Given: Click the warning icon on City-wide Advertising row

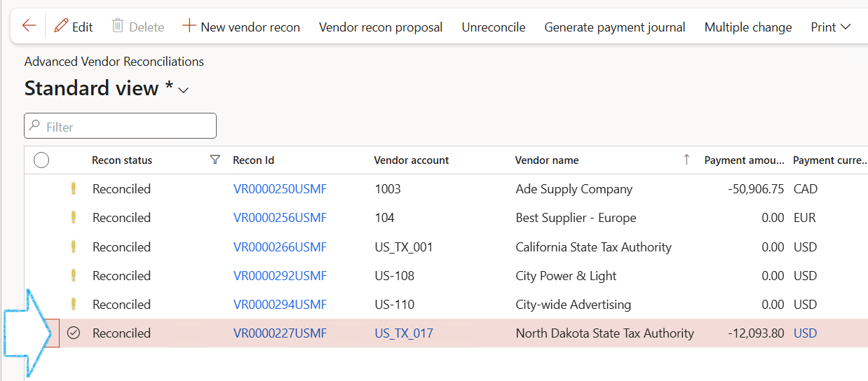Looking at the screenshot, I should tap(73, 304).
